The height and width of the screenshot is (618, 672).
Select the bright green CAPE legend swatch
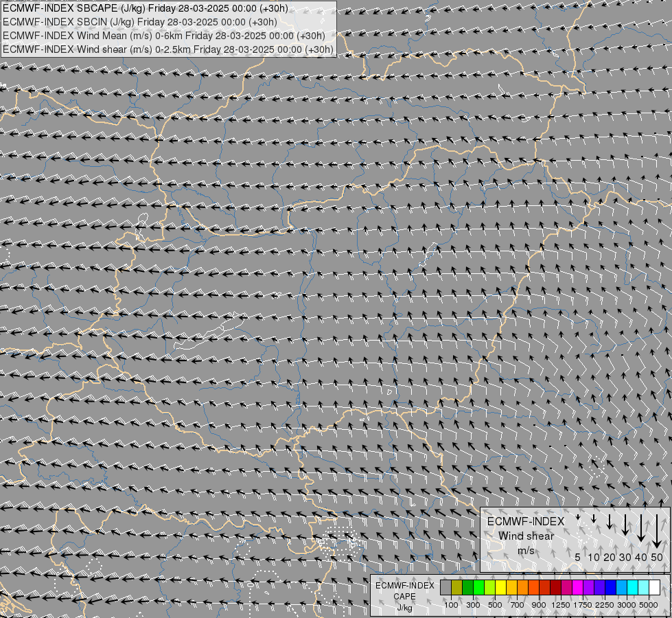click(478, 587)
